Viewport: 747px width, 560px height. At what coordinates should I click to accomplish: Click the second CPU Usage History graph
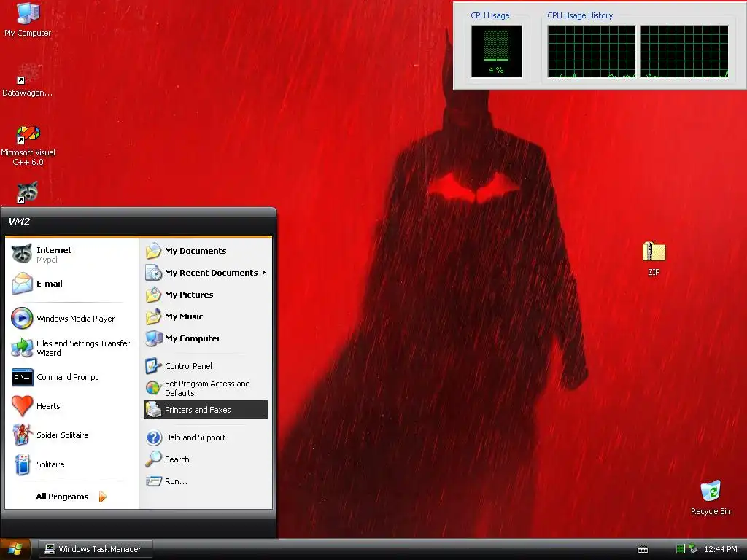click(684, 52)
